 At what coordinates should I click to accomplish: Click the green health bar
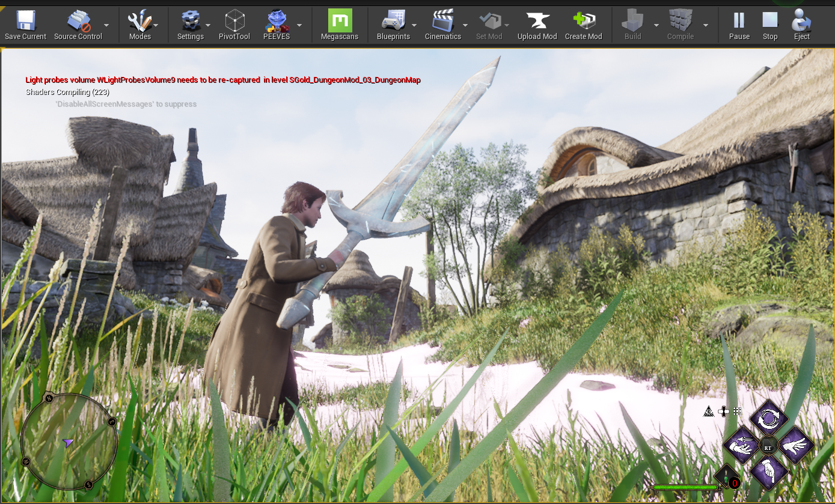pyautogui.click(x=685, y=487)
